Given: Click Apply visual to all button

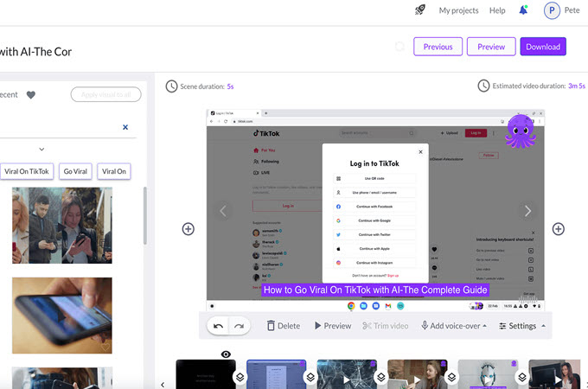Looking at the screenshot, I should tap(105, 94).
